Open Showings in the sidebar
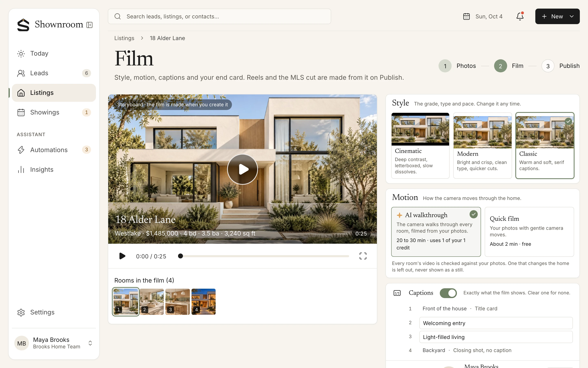Image resolution: width=588 pixels, height=368 pixels. coord(54,112)
